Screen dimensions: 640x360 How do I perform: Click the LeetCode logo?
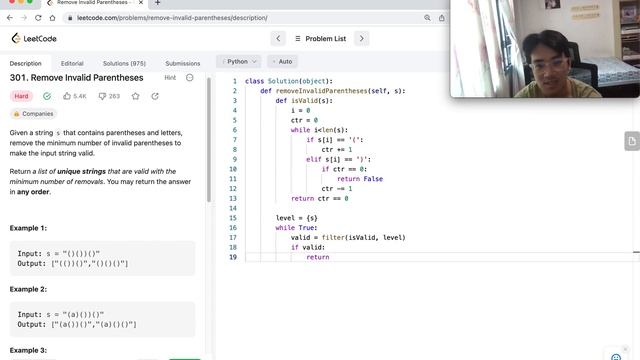[x=34, y=38]
